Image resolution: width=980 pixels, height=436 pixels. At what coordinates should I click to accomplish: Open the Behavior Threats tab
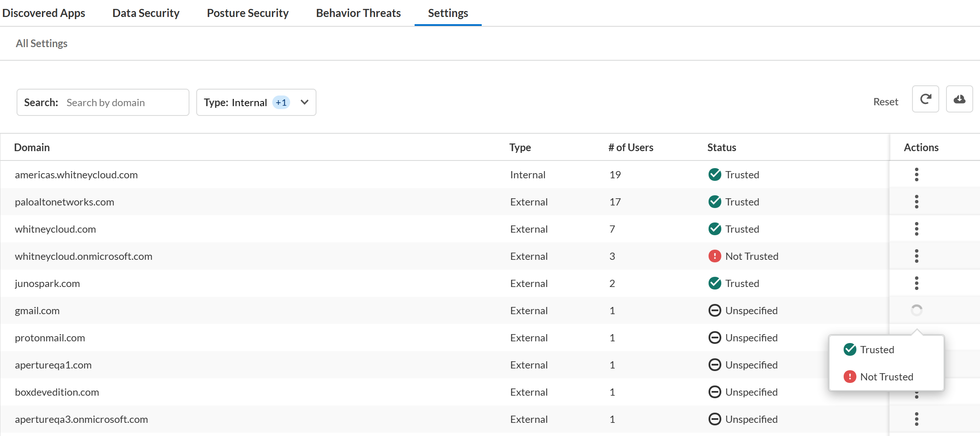(358, 13)
